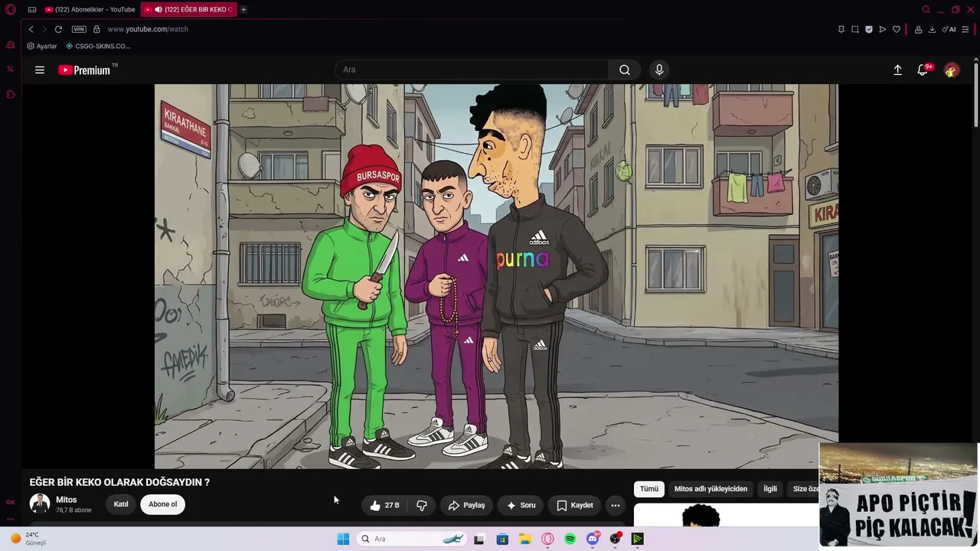
Task: Click the Soru ask button
Action: (521, 505)
